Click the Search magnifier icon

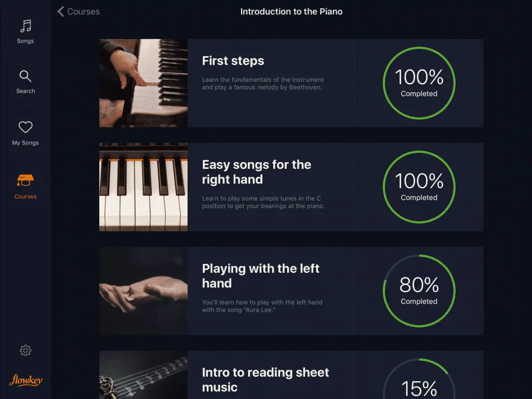pos(25,76)
